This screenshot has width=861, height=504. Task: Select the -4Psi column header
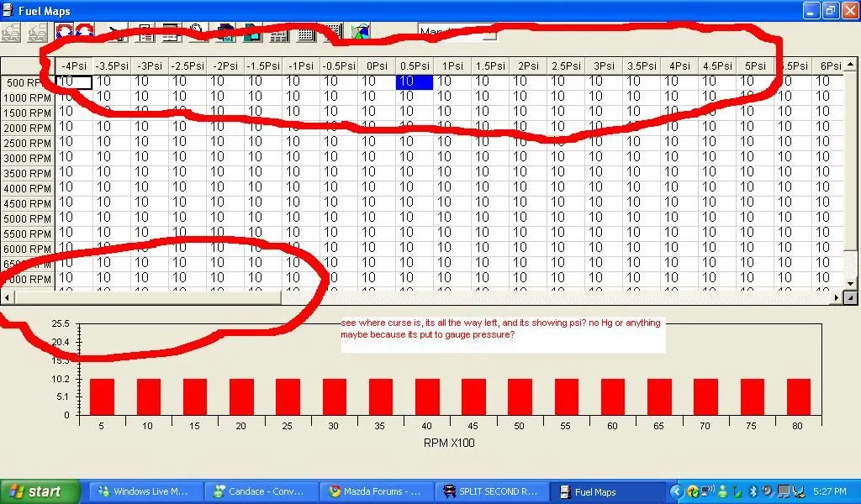(73, 66)
